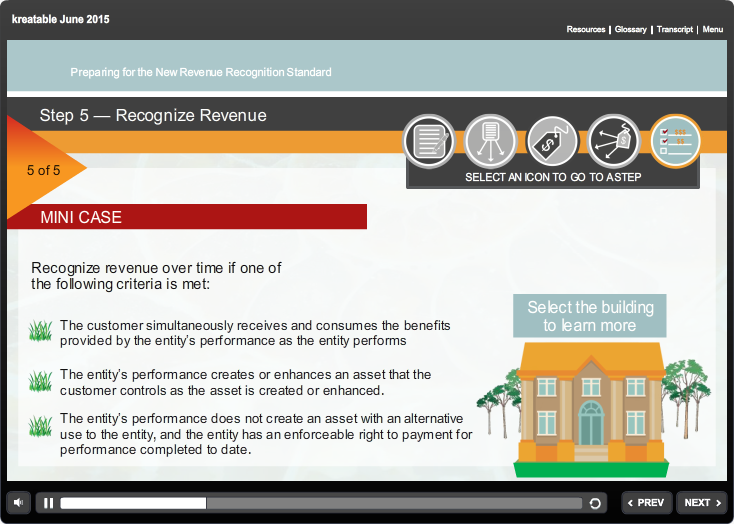Click the second grass bullet icon
The width and height of the screenshot is (734, 524).
coord(41,381)
